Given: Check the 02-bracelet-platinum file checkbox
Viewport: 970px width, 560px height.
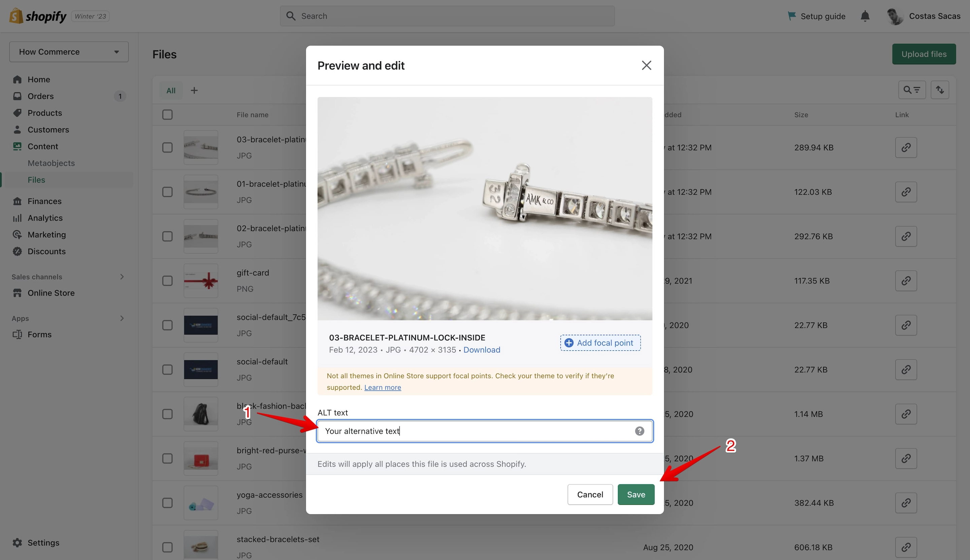Looking at the screenshot, I should (167, 236).
